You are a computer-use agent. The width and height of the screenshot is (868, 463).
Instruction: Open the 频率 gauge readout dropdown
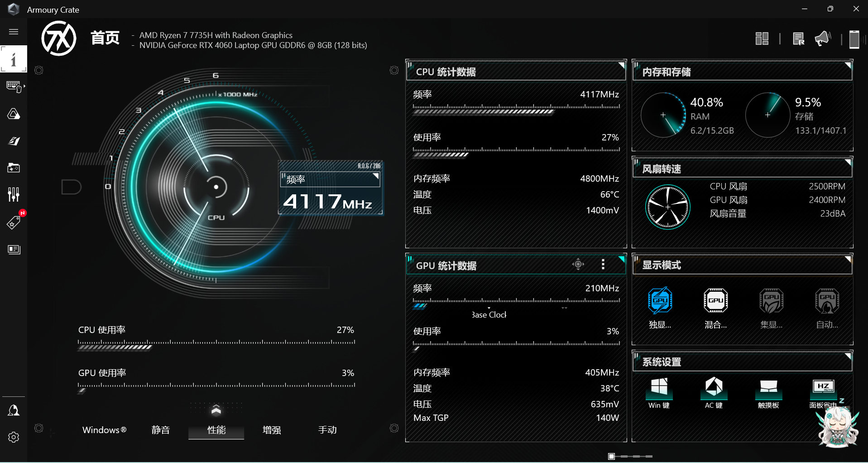pyautogui.click(x=330, y=179)
